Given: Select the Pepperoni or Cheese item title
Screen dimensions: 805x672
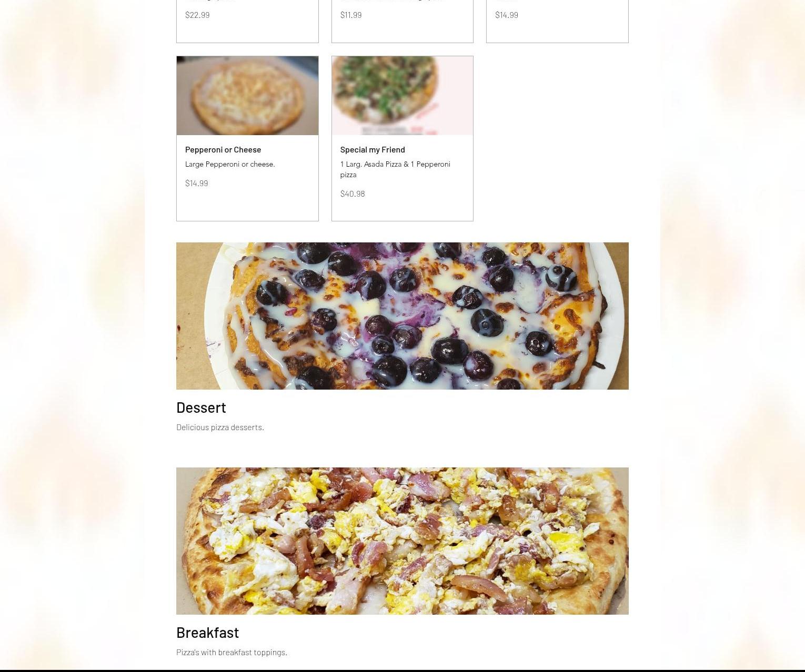Looking at the screenshot, I should point(223,149).
